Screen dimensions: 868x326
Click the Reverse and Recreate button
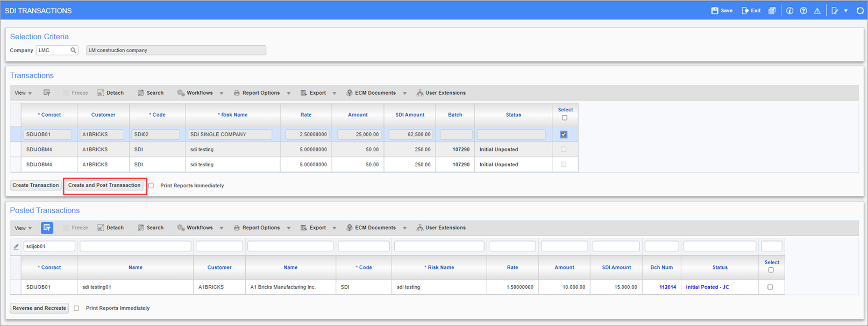[x=39, y=308]
